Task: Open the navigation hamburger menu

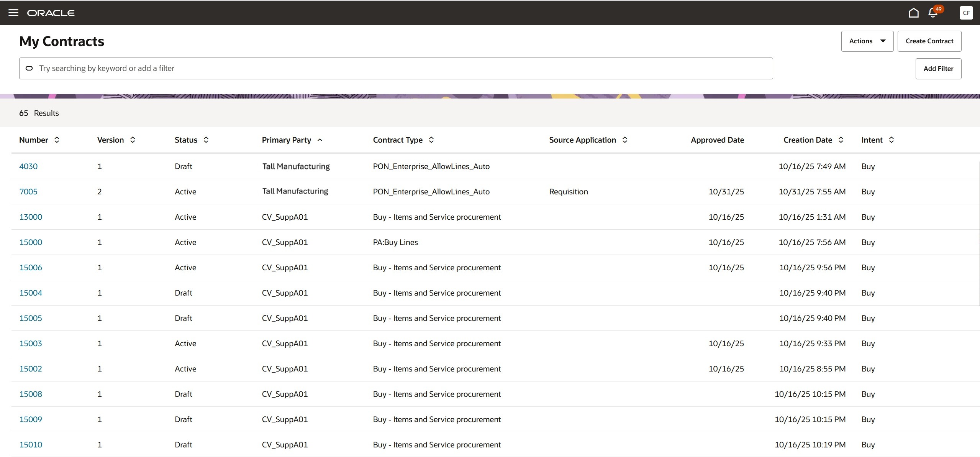Action: tap(13, 12)
